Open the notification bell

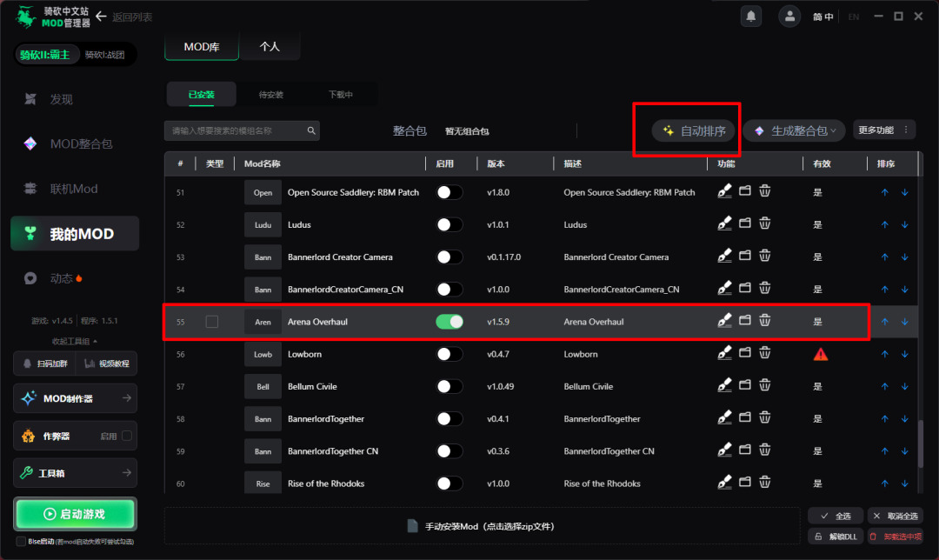click(x=751, y=17)
